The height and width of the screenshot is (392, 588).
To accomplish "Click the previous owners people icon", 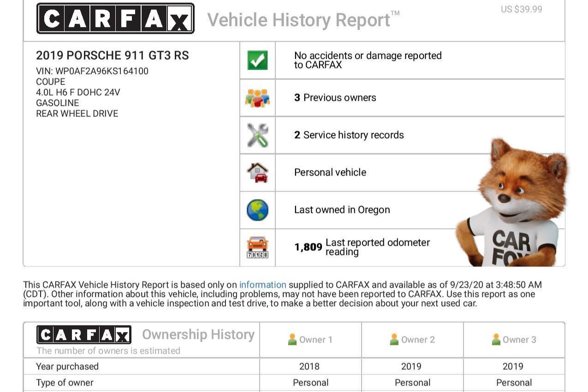I will pos(257,98).
